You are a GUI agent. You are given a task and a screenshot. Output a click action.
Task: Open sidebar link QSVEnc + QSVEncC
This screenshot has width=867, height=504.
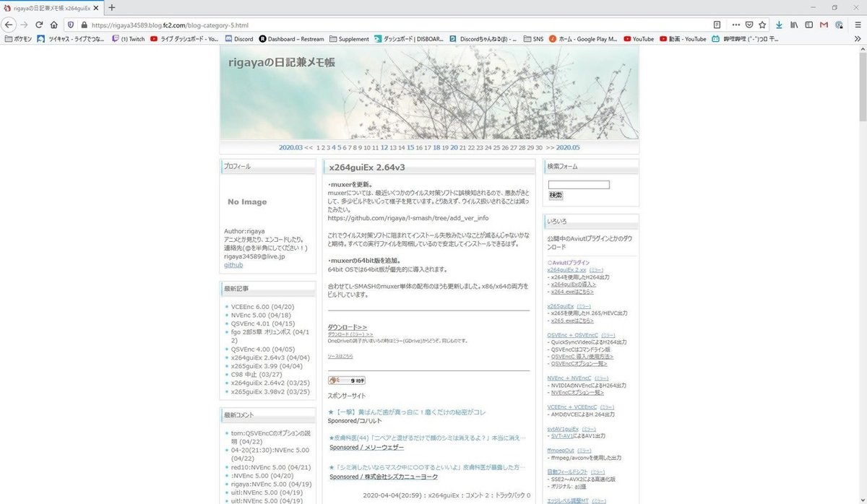pyautogui.click(x=572, y=335)
